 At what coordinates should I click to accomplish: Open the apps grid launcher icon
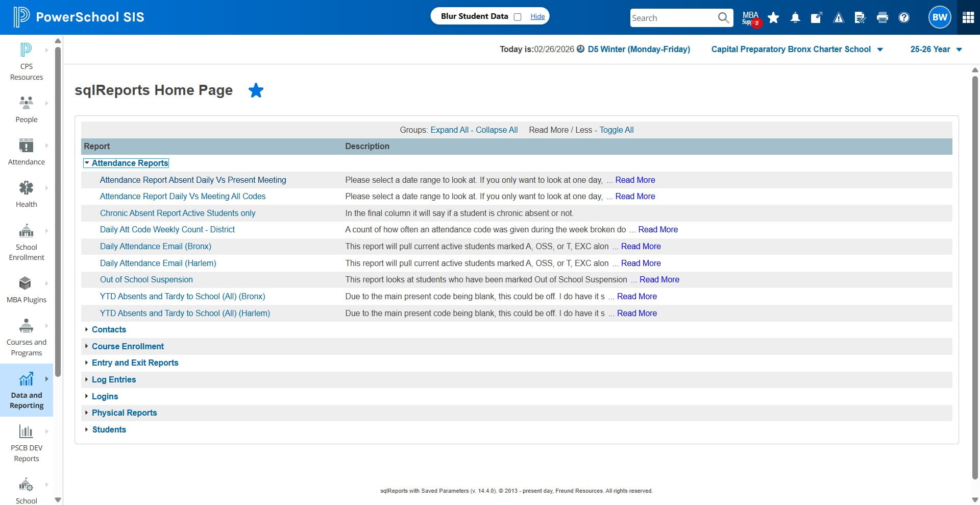968,17
